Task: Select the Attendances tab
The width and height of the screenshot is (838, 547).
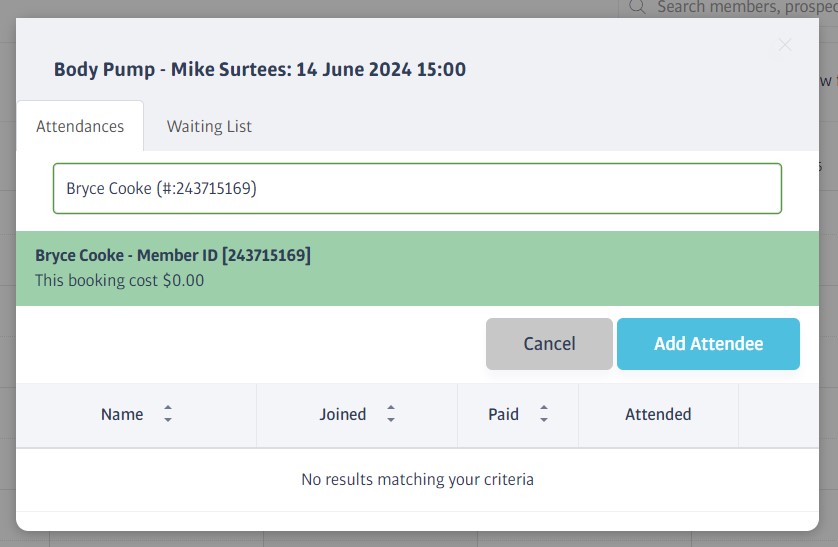Action: 80,127
